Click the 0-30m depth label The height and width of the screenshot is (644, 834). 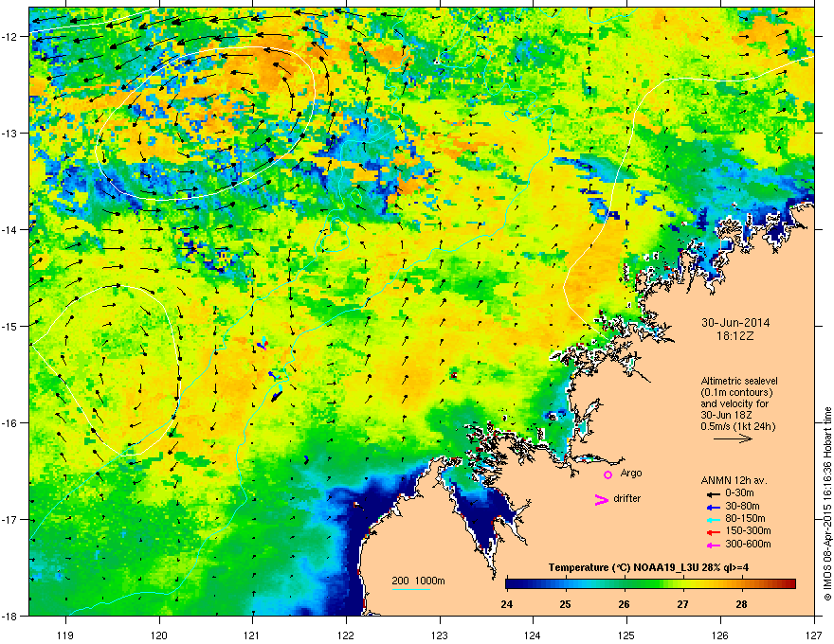[x=739, y=493]
